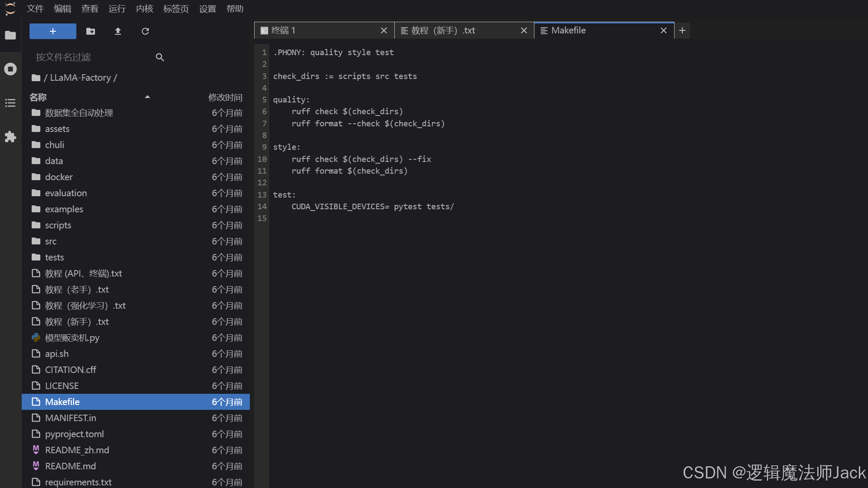This screenshot has width=868, height=488.
Task: Click the blue new launcher plus button
Action: click(52, 31)
